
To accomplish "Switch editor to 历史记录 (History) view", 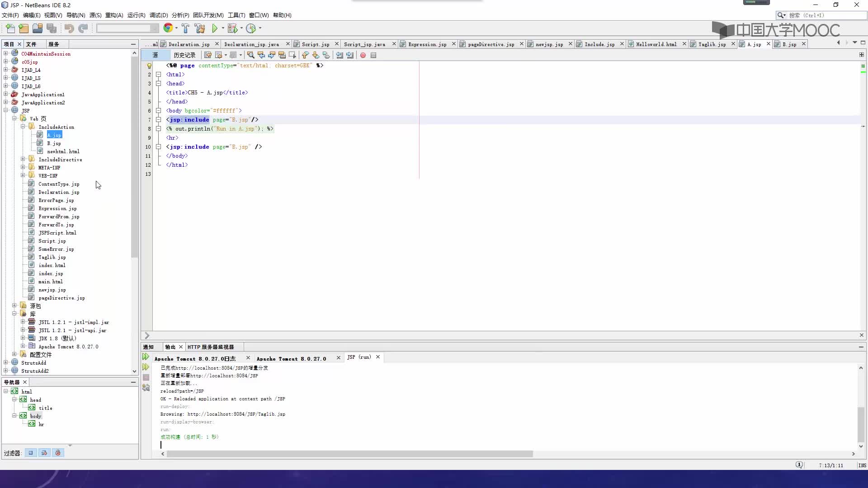I will point(184,55).
